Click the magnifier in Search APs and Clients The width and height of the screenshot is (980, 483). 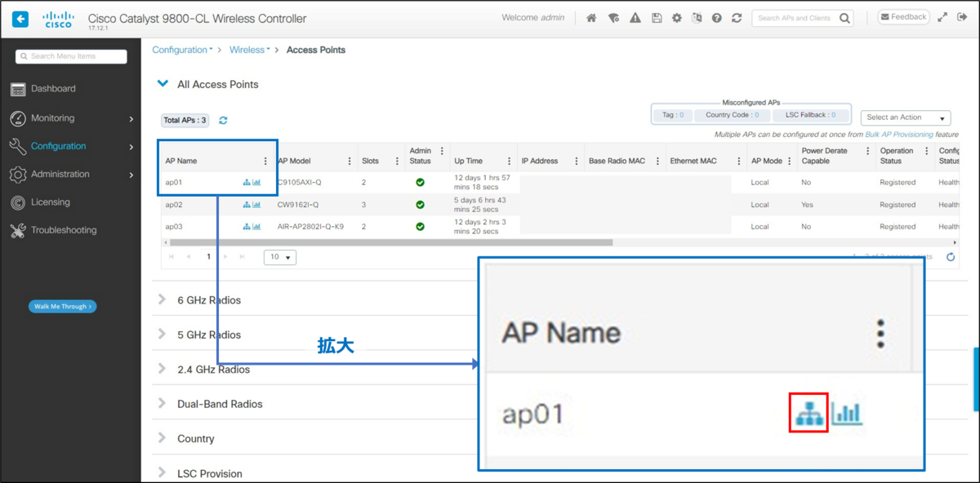844,18
